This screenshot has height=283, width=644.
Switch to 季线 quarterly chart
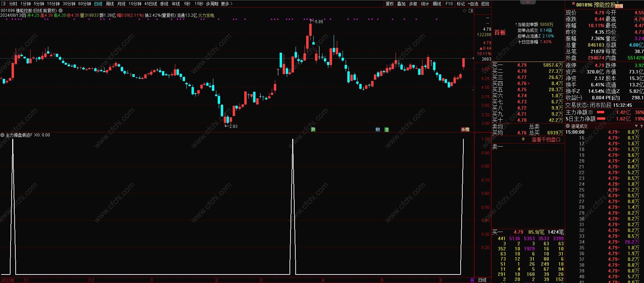point(164,4)
